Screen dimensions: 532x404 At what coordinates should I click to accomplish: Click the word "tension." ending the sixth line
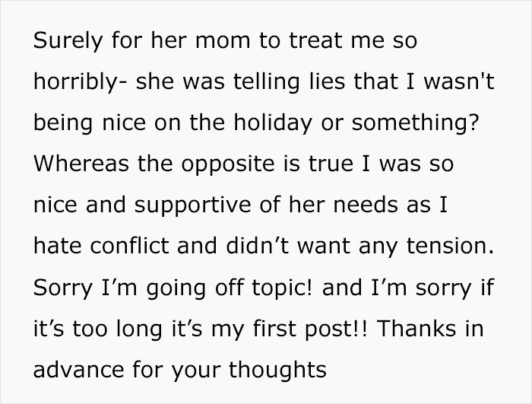(x=450, y=246)
